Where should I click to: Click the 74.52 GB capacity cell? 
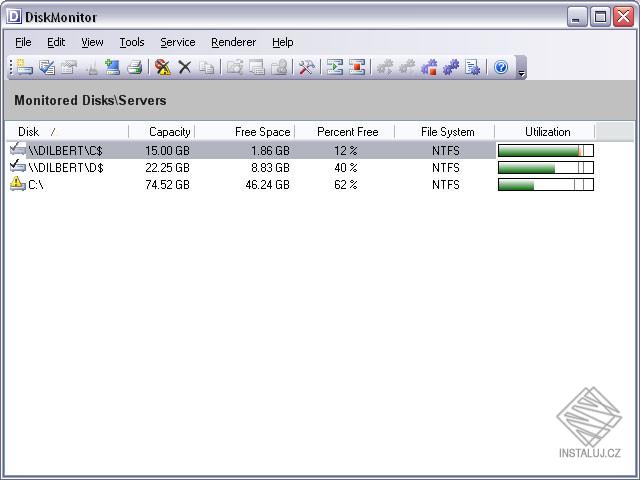[167, 185]
